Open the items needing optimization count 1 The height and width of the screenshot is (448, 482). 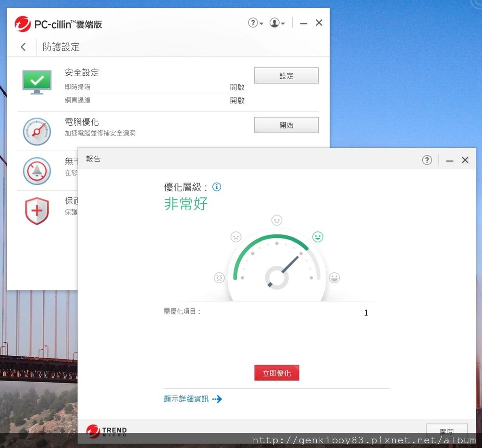pos(366,312)
